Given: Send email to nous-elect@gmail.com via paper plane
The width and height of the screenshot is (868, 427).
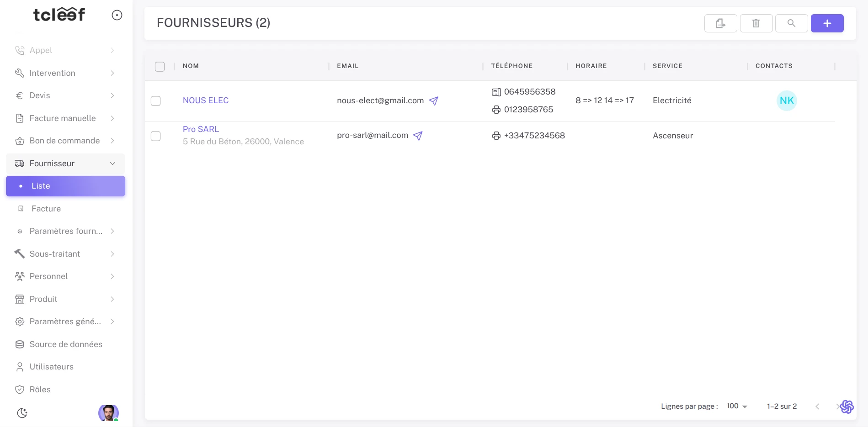Looking at the screenshot, I should [x=434, y=101].
